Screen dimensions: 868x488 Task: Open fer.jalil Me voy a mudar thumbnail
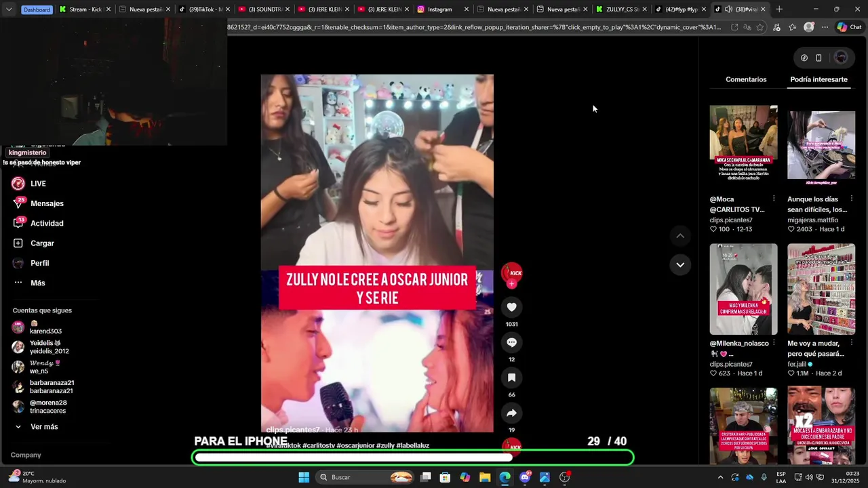pyautogui.click(x=821, y=289)
